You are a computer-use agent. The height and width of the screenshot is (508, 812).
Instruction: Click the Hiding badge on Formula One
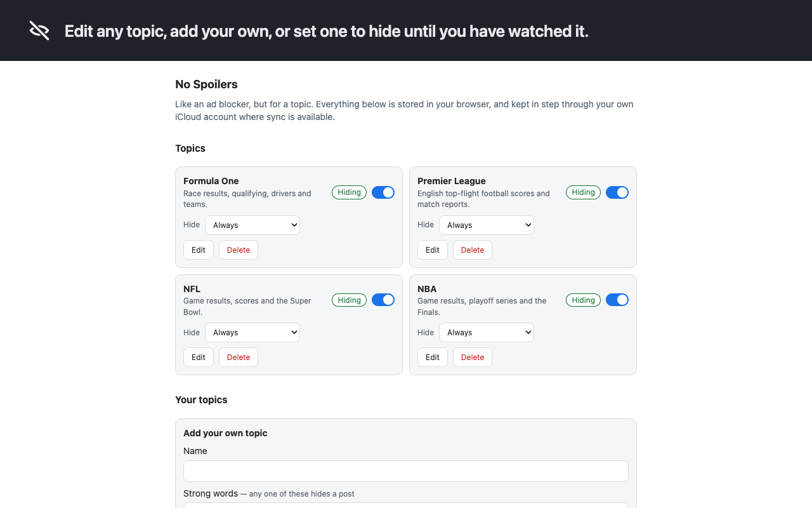(349, 192)
